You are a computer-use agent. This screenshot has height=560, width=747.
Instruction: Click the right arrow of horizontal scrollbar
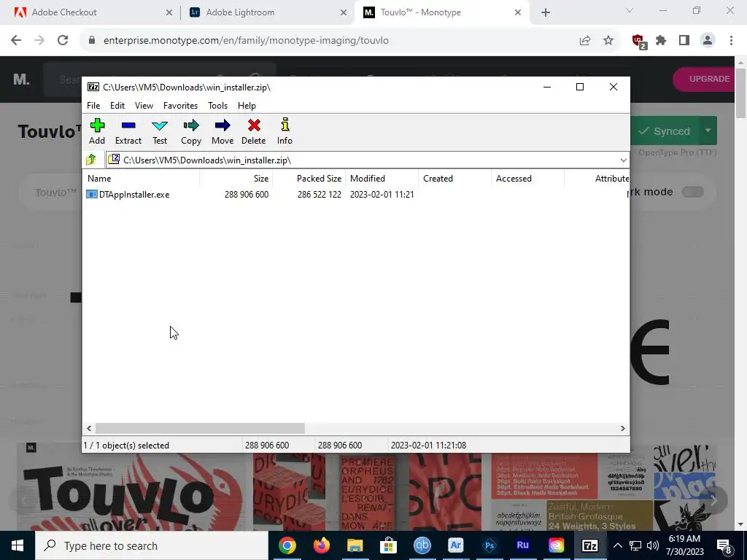point(623,429)
